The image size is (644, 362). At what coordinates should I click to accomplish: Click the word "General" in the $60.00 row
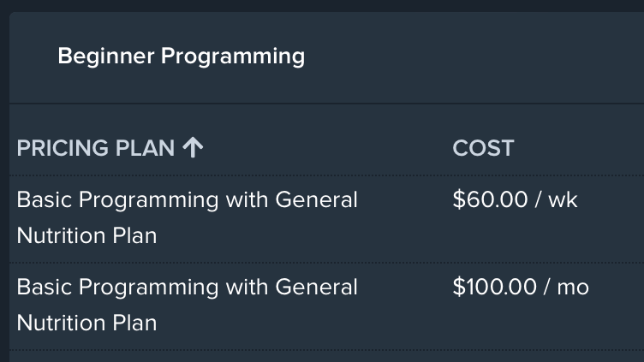[x=316, y=200]
